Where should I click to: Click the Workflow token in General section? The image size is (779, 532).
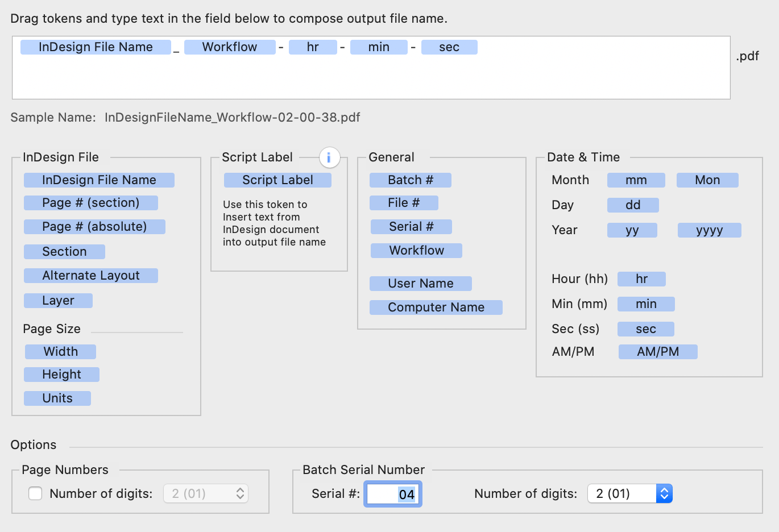click(x=416, y=250)
